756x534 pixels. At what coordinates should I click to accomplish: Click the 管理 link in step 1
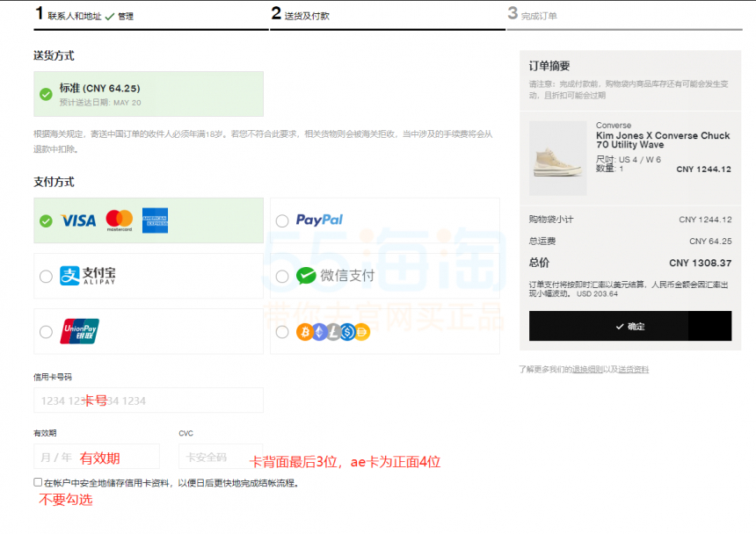click(126, 17)
